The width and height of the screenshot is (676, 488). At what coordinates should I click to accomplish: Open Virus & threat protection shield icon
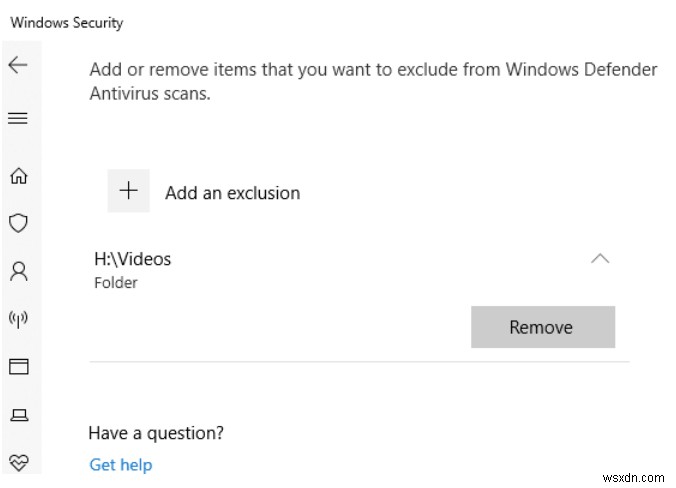tap(18, 223)
